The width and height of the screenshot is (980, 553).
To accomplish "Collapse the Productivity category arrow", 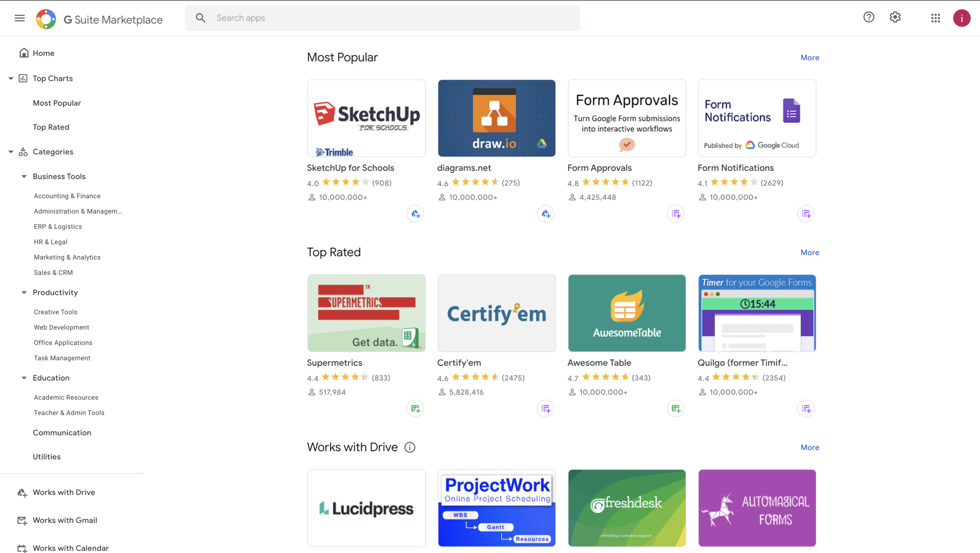I will (x=24, y=292).
